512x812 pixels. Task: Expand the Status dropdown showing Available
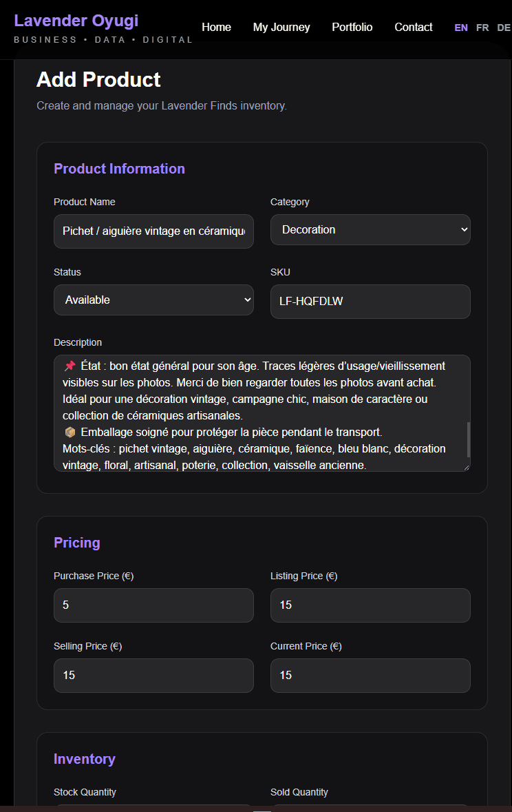[x=153, y=300]
